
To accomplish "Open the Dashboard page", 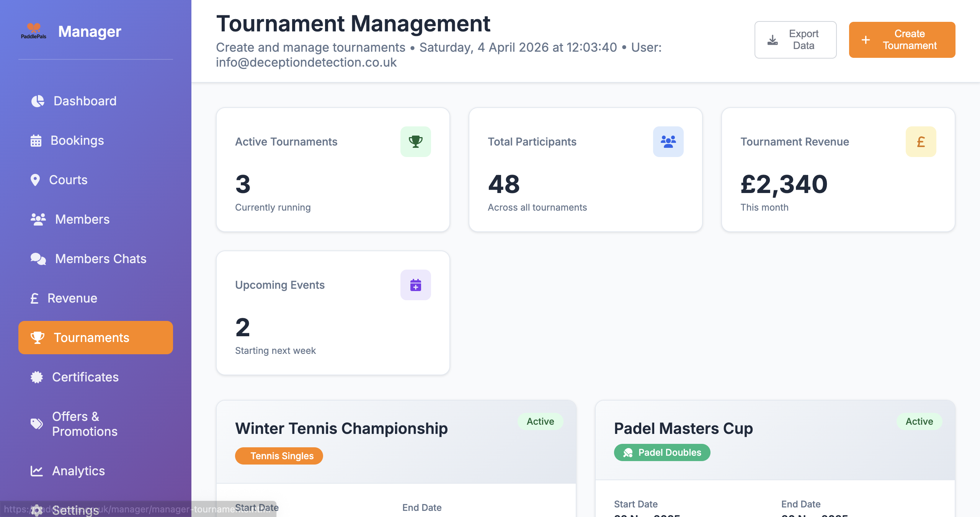I will 96,101.
